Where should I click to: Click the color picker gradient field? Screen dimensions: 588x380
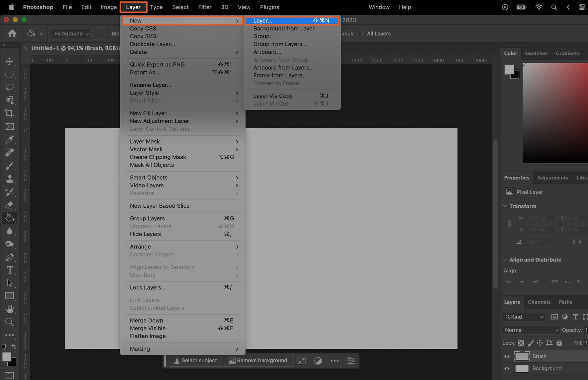555,112
